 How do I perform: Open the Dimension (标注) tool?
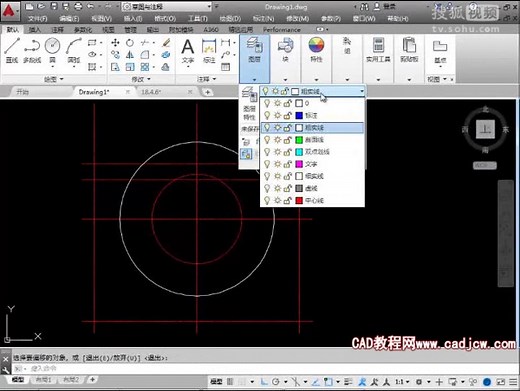click(x=209, y=51)
